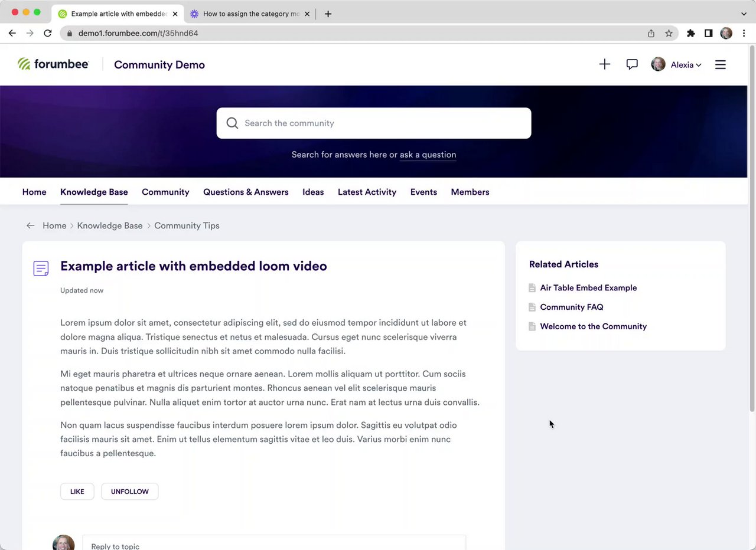Go back using browser back arrow
The width and height of the screenshot is (756, 550).
[12, 33]
